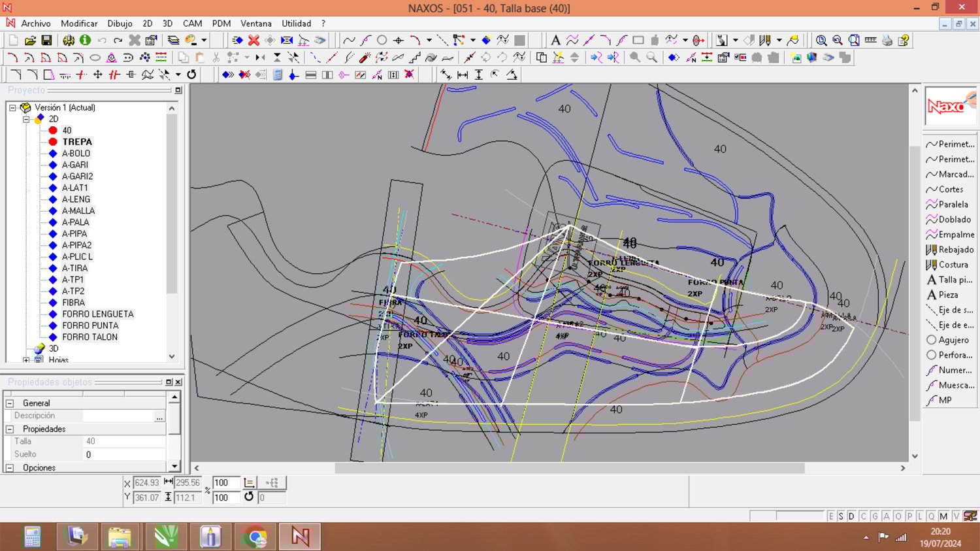The height and width of the screenshot is (551, 980).
Task: Collapse the Versión 1 (Actual) tree node
Action: point(12,108)
